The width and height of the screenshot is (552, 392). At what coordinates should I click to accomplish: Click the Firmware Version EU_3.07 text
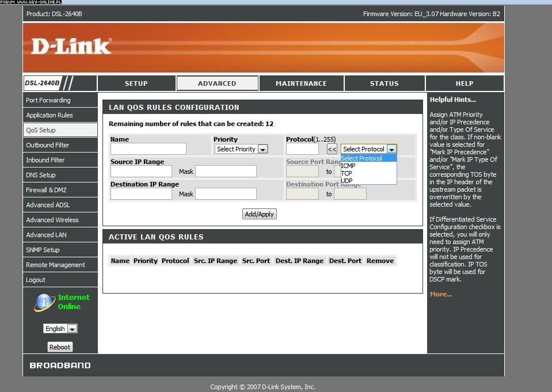click(x=401, y=14)
